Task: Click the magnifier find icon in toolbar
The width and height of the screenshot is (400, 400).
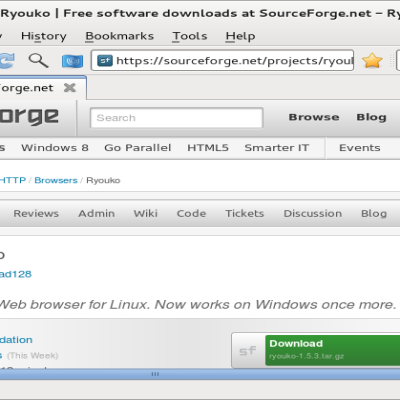Action: [x=38, y=60]
